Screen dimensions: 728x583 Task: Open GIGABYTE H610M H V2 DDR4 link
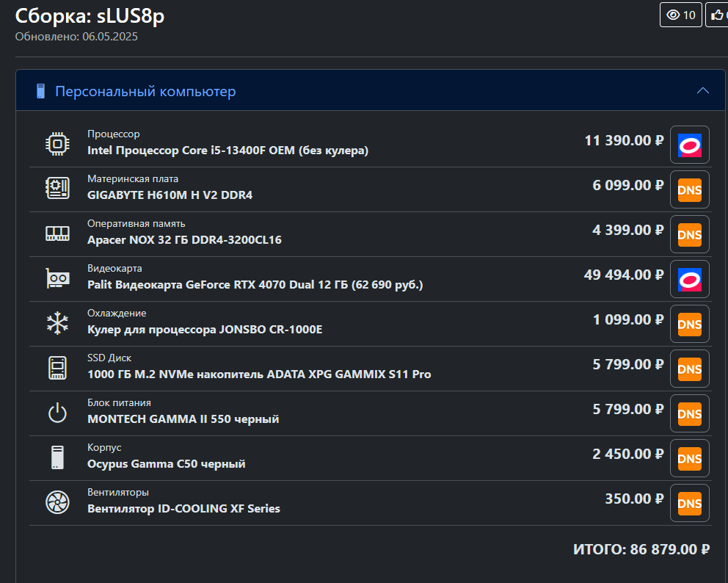(x=170, y=195)
